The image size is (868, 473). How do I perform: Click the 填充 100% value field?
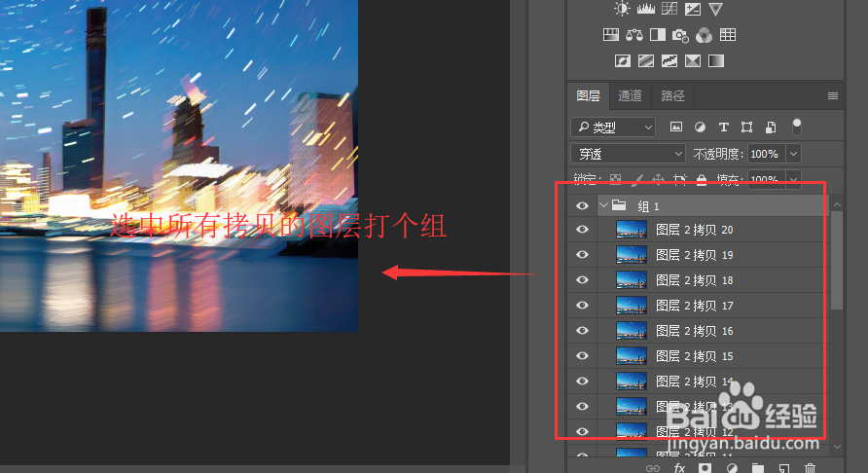pos(767,179)
